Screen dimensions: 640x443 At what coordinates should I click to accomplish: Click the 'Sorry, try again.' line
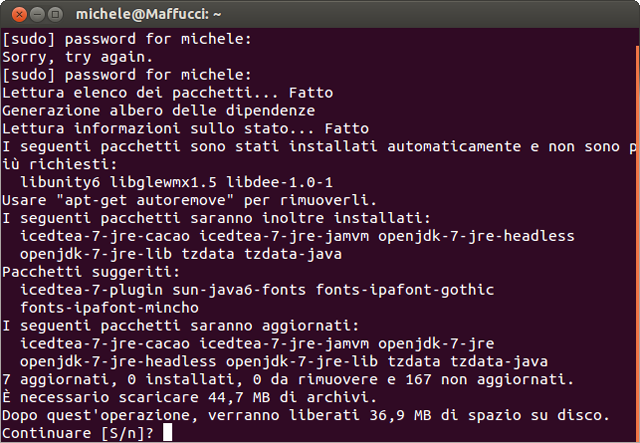tap(74, 57)
